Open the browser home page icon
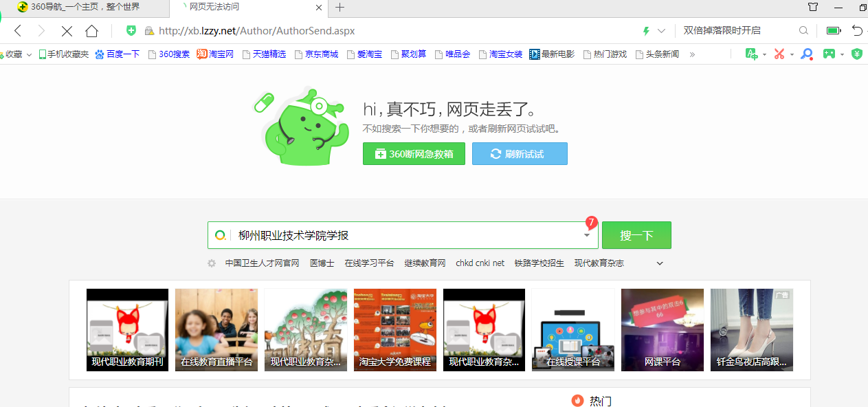 [91, 31]
